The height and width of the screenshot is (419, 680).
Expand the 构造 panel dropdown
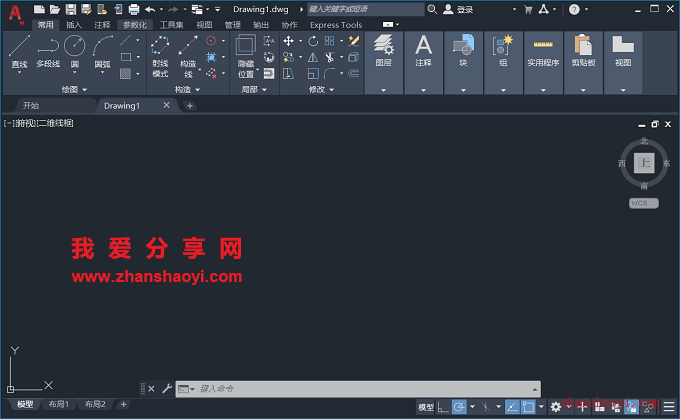187,89
